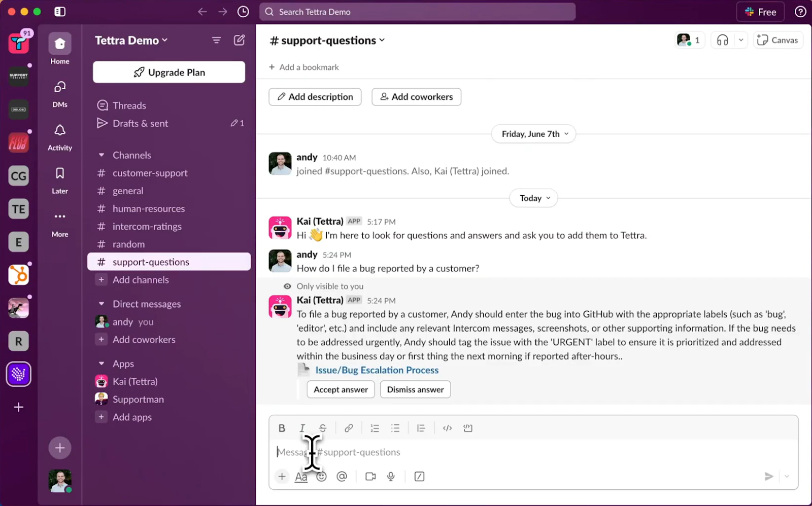Open Later bookmark icon
The width and height of the screenshot is (812, 506).
click(x=60, y=180)
